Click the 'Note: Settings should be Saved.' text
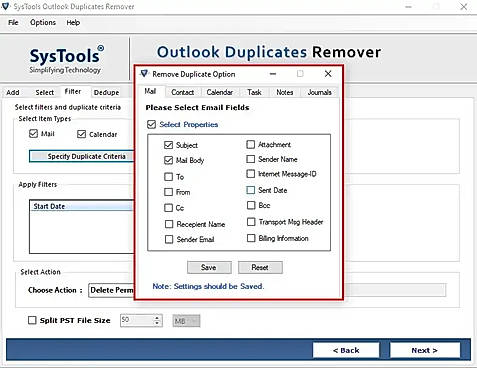477x368 pixels. (208, 286)
